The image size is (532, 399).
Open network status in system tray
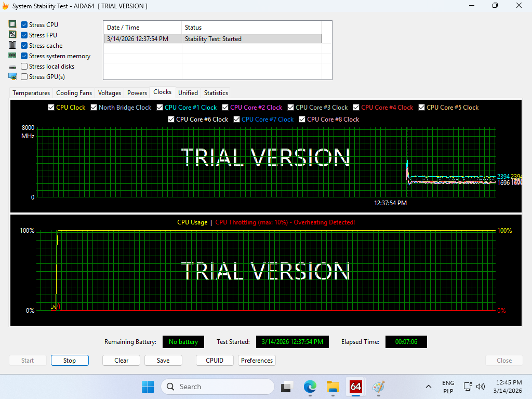coord(468,387)
